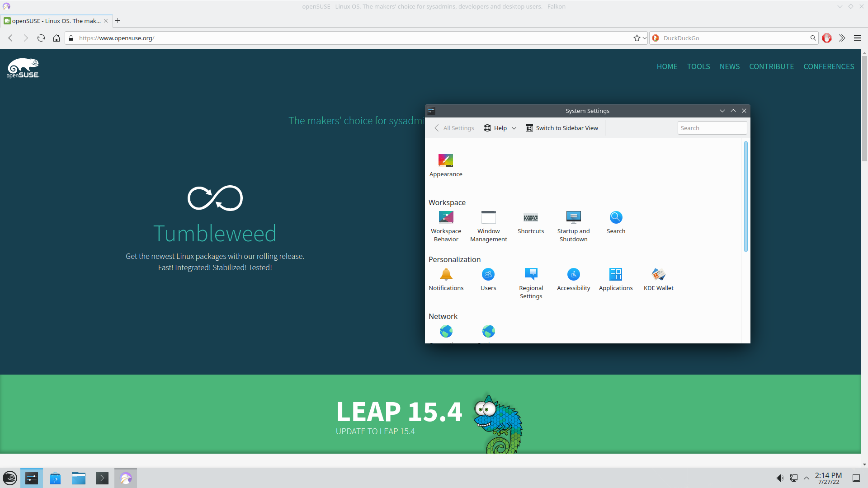Show more toolbar items with double chevron

[842, 38]
